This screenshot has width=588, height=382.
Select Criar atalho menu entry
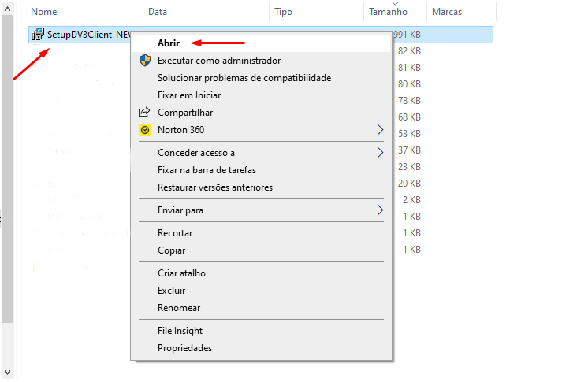[181, 273]
